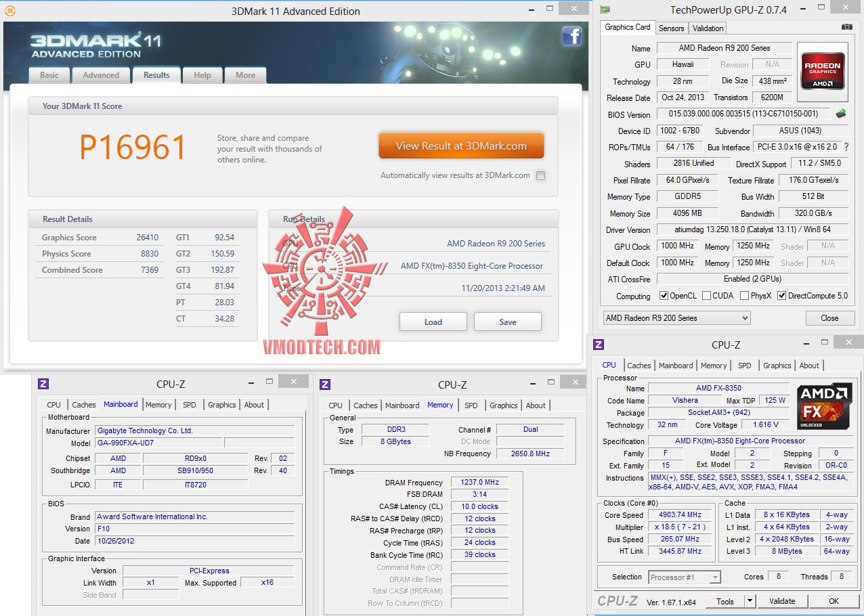Open About tab in CPU-Z CPU window
Image resolution: width=864 pixels, height=616 pixels.
tap(810, 366)
